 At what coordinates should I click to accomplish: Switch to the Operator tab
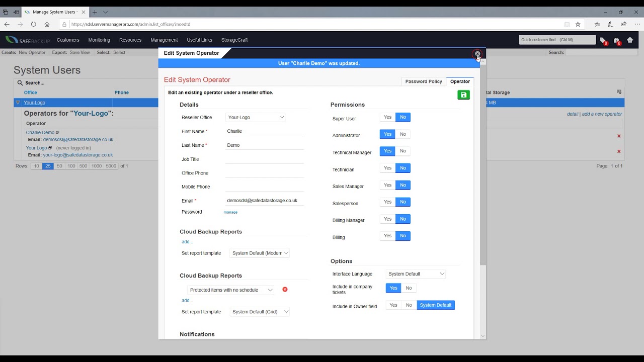(460, 81)
